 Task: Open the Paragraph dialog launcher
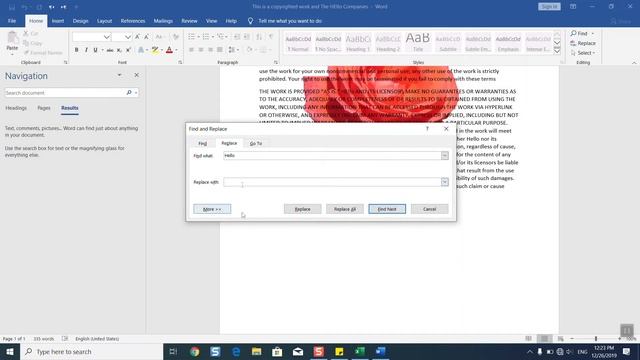(276, 62)
